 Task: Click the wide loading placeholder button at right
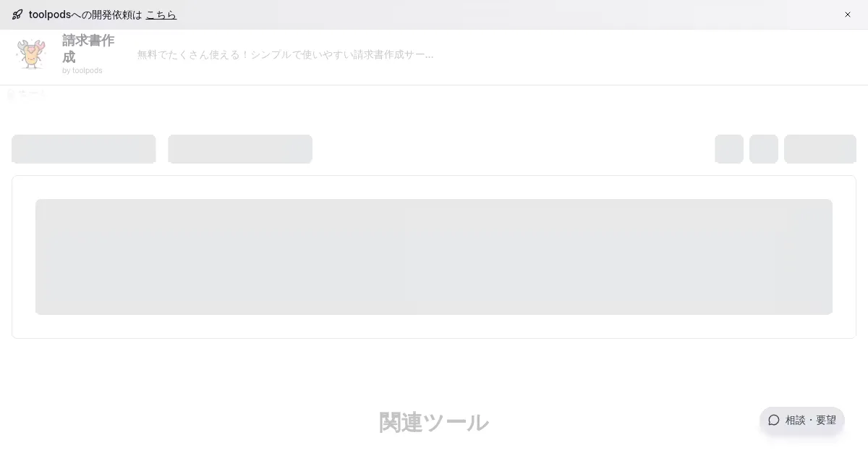820,149
